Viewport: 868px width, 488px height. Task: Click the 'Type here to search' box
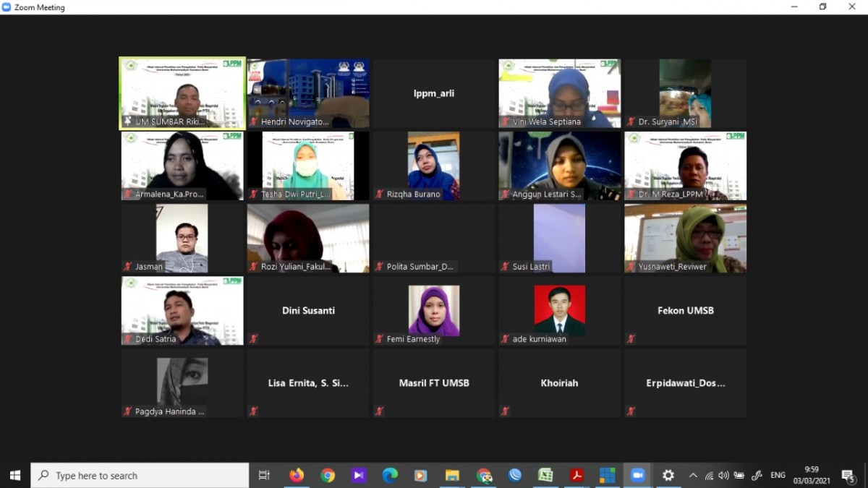point(141,475)
